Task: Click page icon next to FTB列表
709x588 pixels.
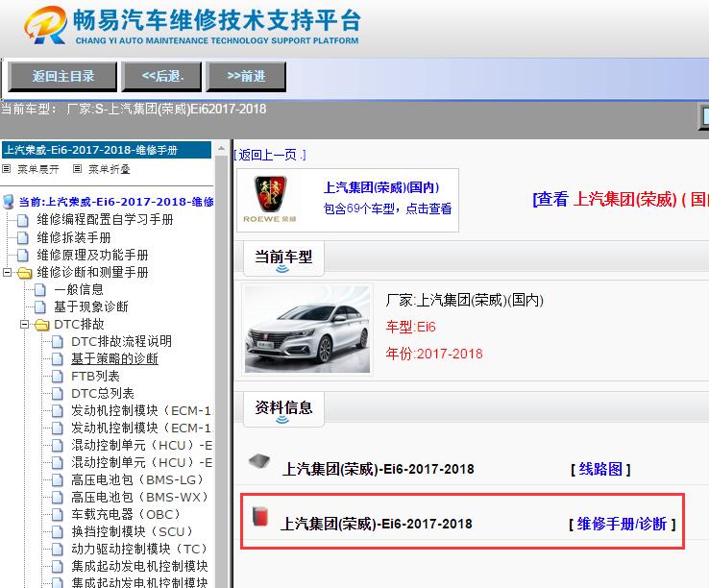Action: click(58, 377)
